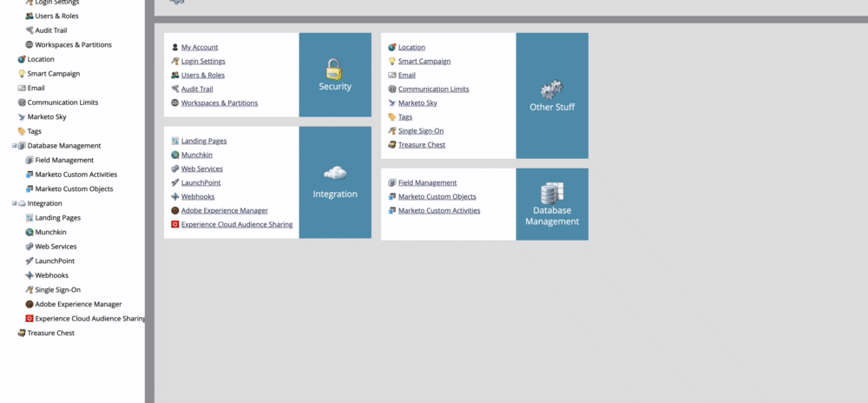This screenshot has height=403, width=868.
Task: Click the Field Management icon in sidebar
Action: click(30, 160)
